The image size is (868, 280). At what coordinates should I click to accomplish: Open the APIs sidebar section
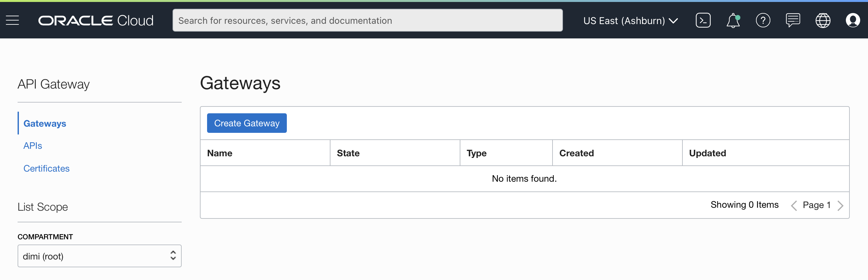coord(33,146)
